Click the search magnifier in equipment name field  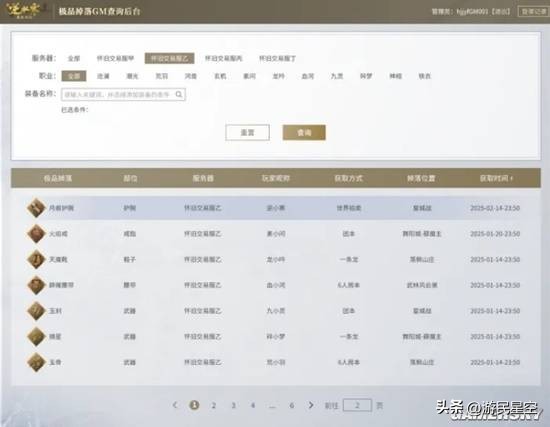[x=179, y=94]
